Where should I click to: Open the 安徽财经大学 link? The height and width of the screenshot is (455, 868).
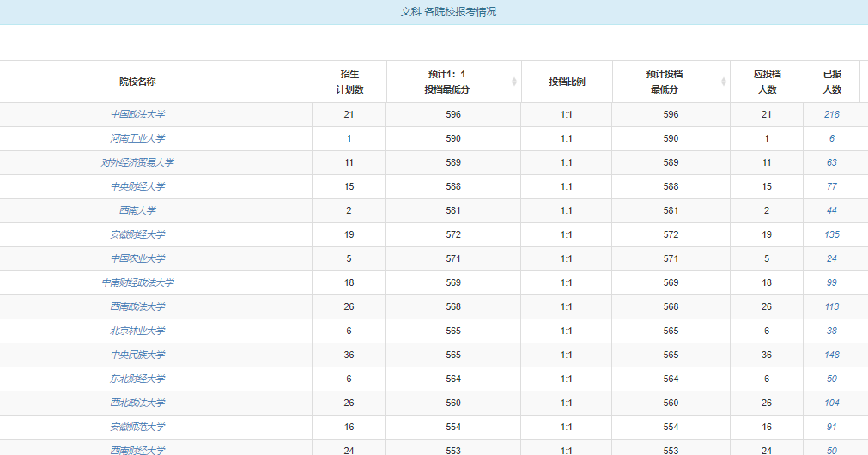click(x=138, y=234)
